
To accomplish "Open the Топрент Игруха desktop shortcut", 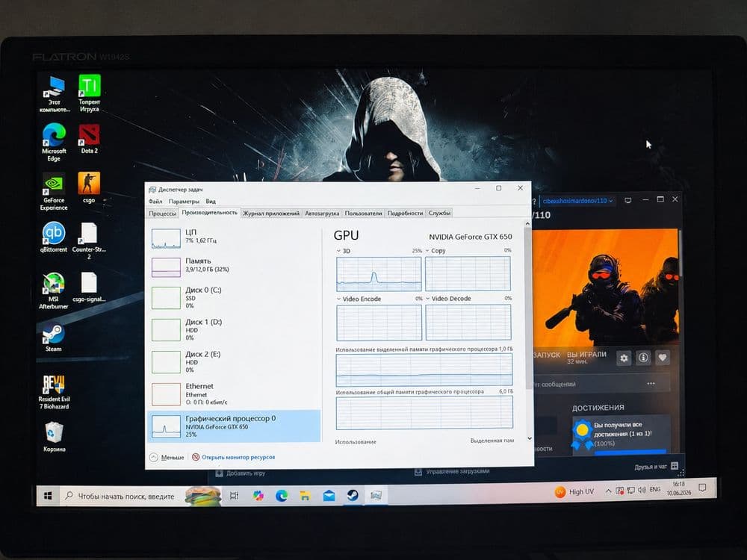I will pos(90,93).
